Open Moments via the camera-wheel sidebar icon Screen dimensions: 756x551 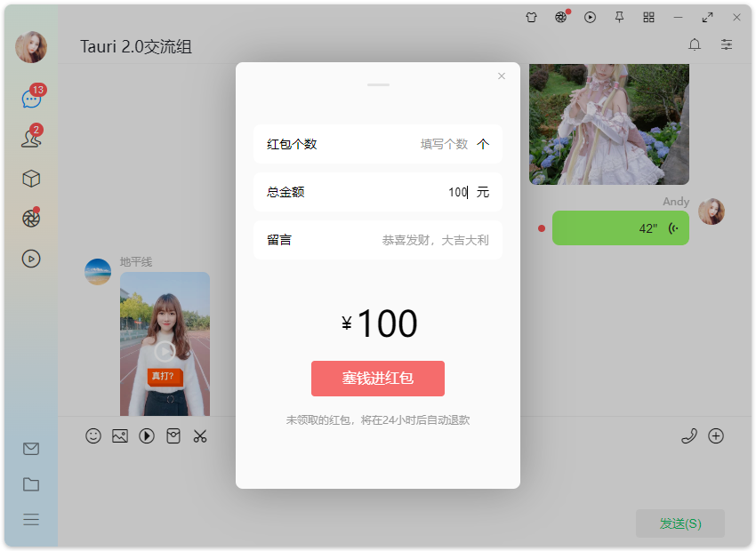[31, 217]
